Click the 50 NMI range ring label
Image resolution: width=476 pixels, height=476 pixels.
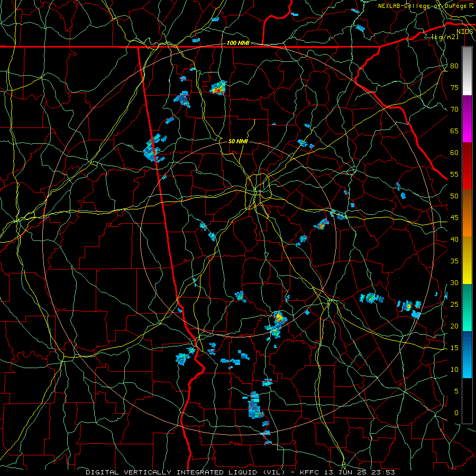pos(238,141)
